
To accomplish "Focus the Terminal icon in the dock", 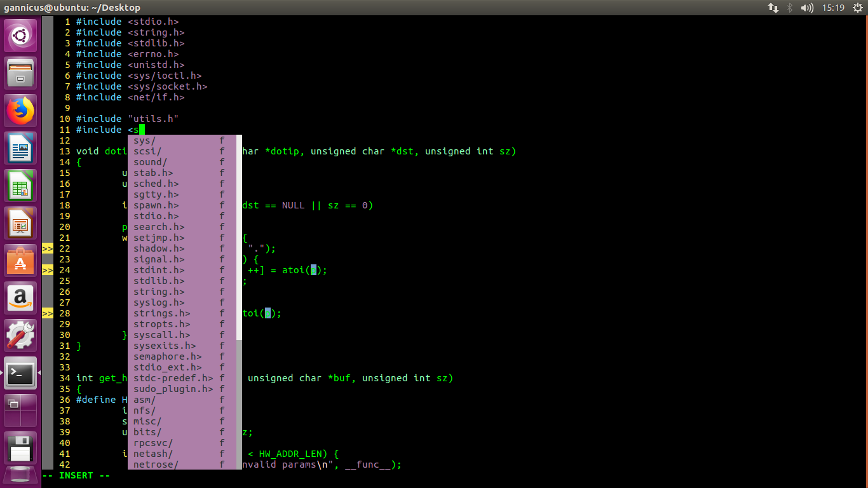I will pos(21,373).
